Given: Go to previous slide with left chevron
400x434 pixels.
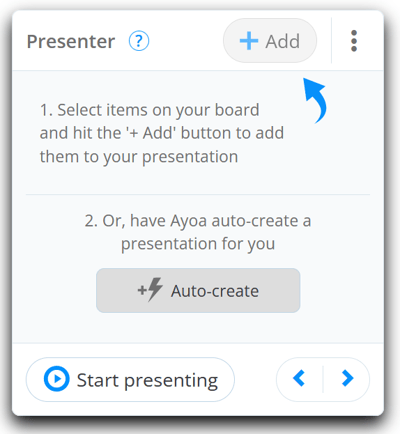Looking at the screenshot, I should (x=299, y=378).
